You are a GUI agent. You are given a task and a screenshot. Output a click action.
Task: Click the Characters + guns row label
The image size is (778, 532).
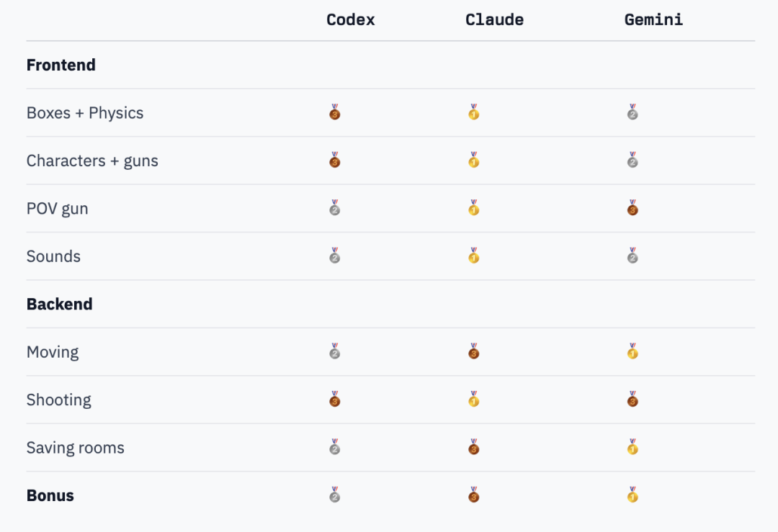point(92,161)
